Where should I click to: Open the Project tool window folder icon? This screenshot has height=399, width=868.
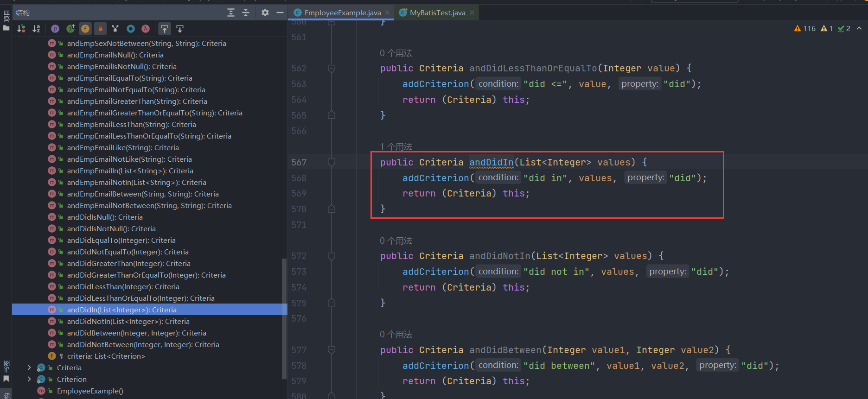[6, 28]
